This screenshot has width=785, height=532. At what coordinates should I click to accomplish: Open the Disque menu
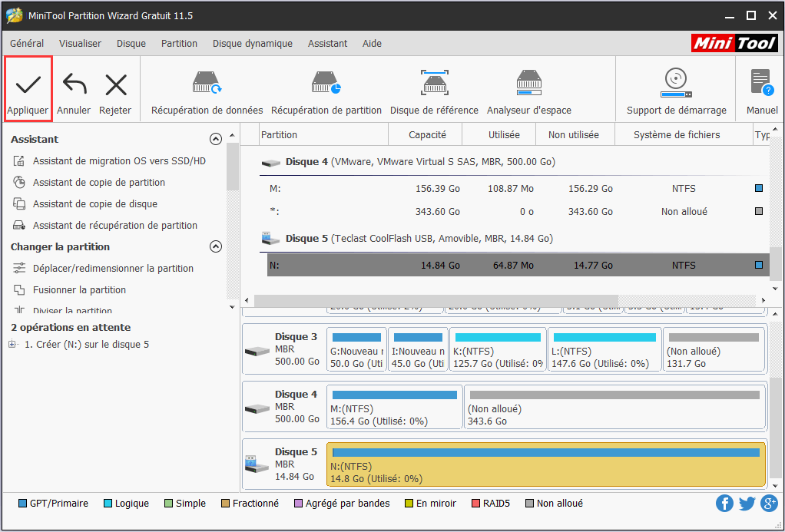[x=131, y=44]
